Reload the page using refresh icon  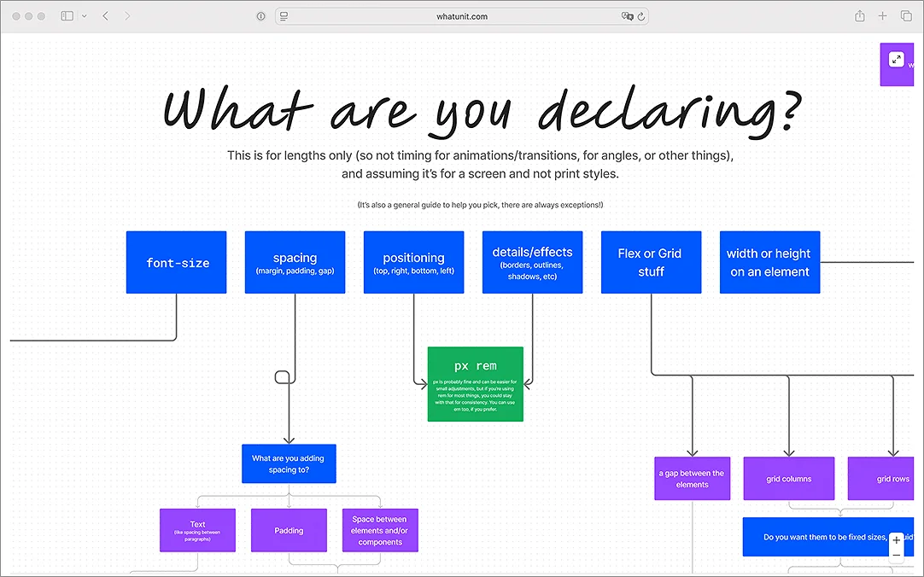coord(641,16)
